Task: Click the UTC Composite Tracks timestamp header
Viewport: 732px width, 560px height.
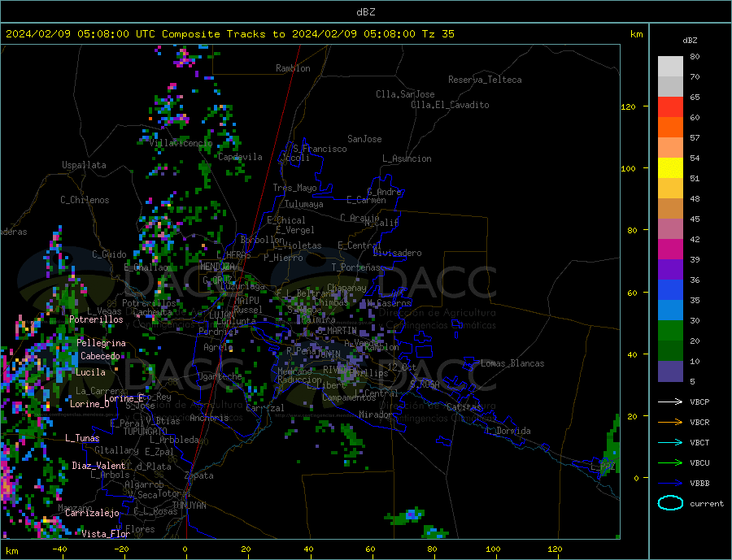Action: point(229,34)
